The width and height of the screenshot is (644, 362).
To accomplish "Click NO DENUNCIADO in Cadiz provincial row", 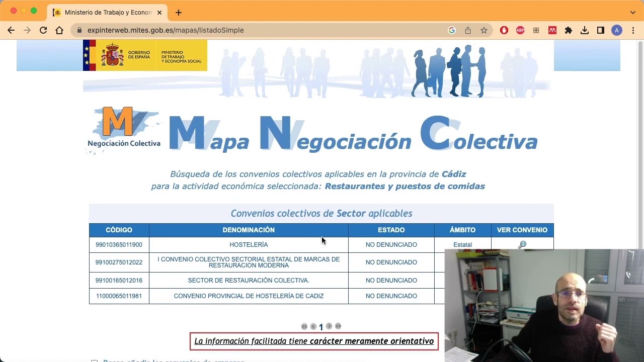I will click(x=391, y=296).
